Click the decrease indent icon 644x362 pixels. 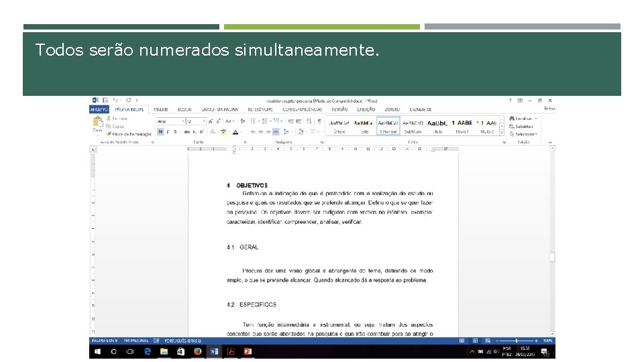pyautogui.click(x=290, y=121)
